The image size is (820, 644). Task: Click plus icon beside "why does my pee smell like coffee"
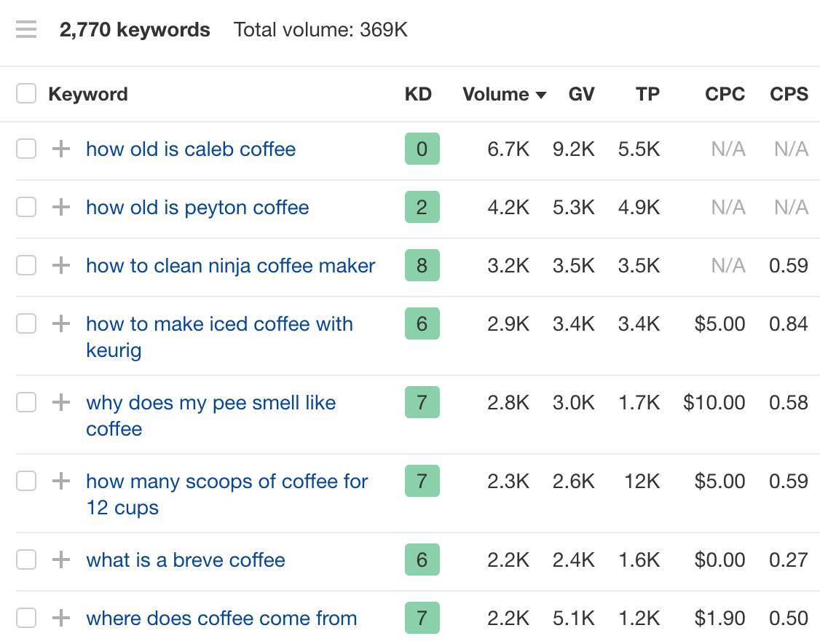[60, 402]
